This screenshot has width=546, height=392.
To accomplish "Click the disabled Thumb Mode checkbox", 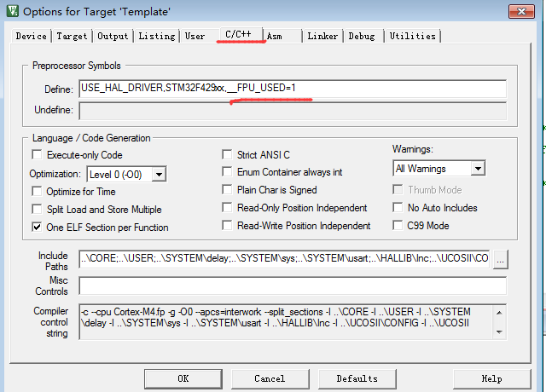I will click(398, 189).
